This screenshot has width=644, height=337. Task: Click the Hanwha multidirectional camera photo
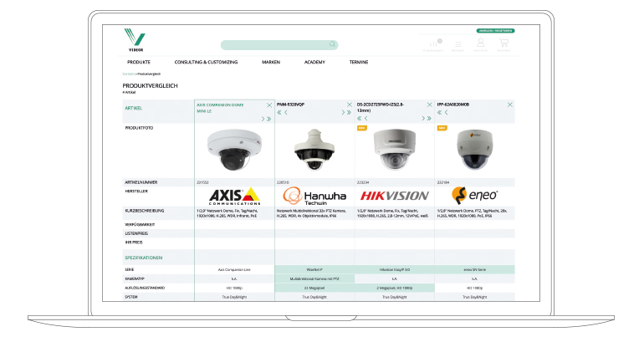pos(314,150)
